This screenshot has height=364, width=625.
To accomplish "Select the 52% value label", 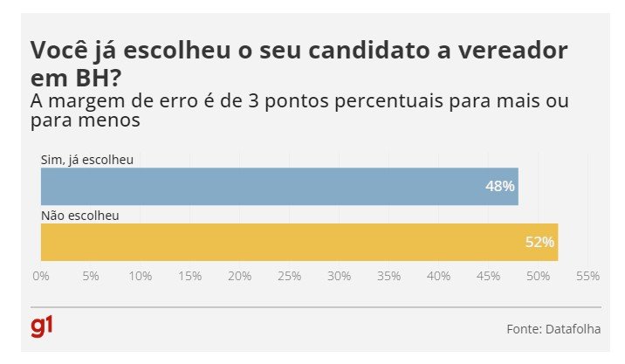I will [539, 242].
